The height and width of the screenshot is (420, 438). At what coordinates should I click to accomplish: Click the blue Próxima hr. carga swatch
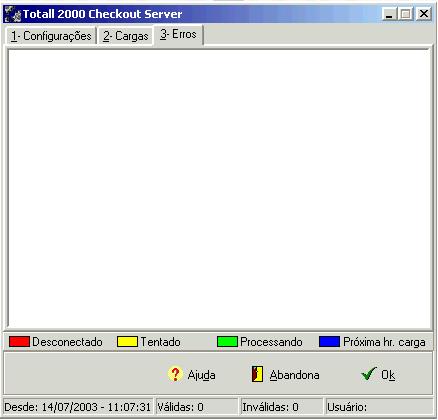[329, 342]
